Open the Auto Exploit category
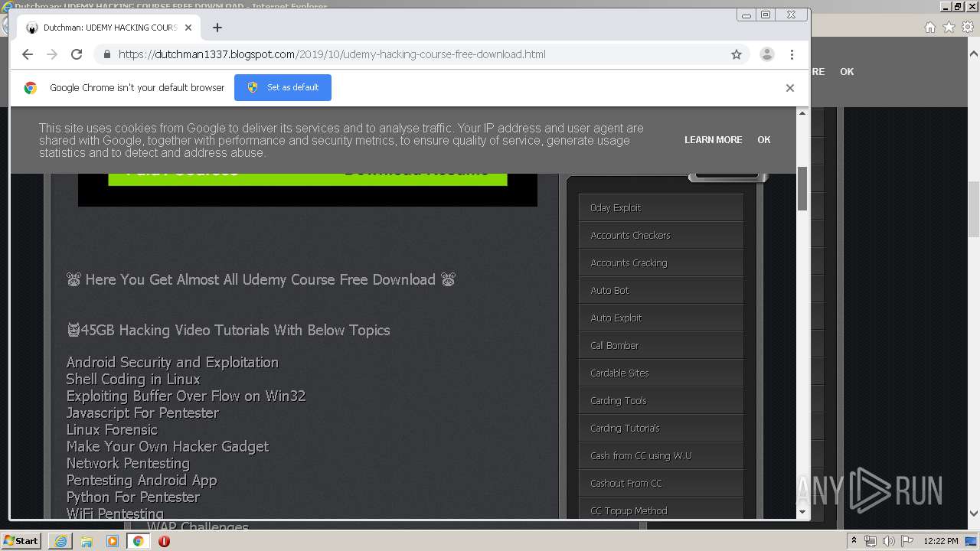This screenshot has width=980, height=551. [x=661, y=318]
